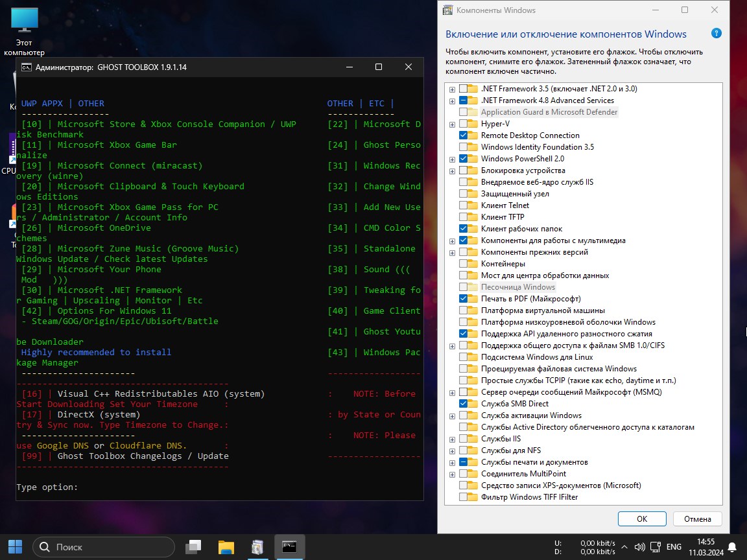Open File Explorer from the taskbar
Image resolution: width=747 pixels, height=560 pixels.
tap(226, 547)
